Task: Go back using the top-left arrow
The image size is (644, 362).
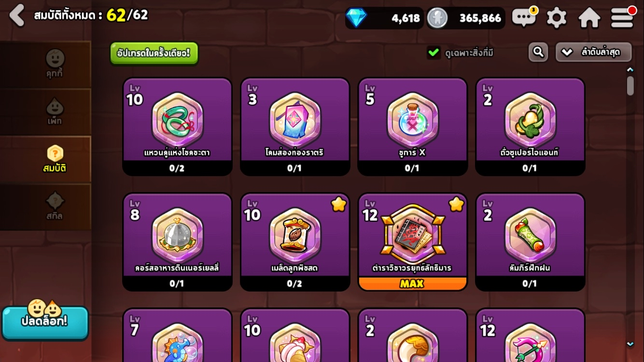Action: [x=17, y=15]
